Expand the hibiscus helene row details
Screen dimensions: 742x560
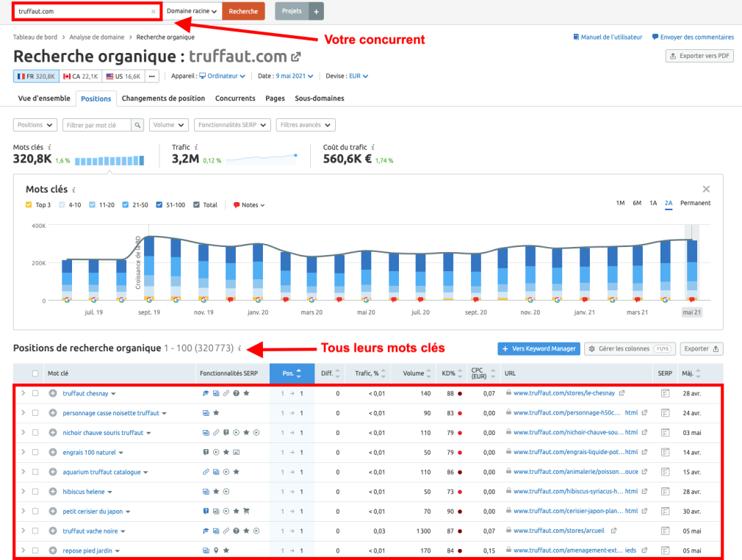click(x=23, y=492)
